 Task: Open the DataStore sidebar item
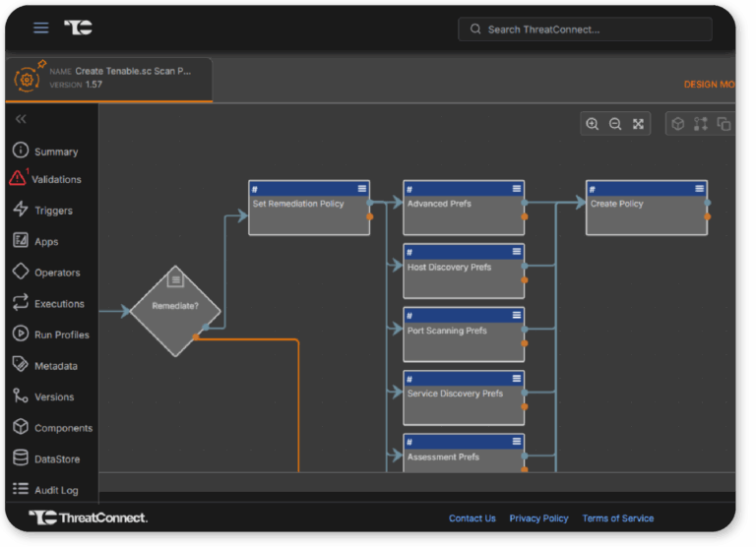[57, 459]
